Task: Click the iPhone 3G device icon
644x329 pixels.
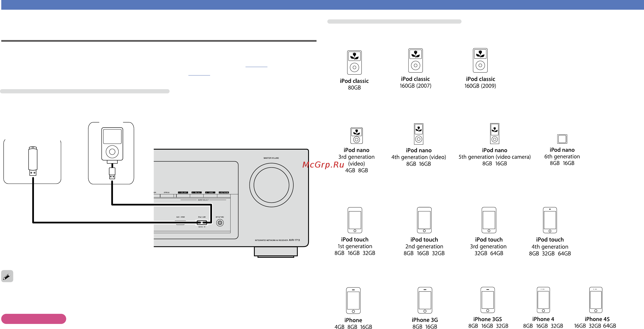Action: [425, 300]
